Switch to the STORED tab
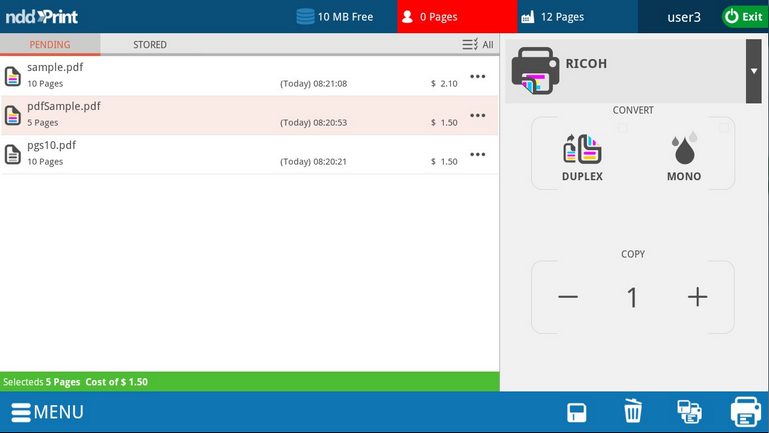This screenshot has width=769, height=433. [x=150, y=45]
